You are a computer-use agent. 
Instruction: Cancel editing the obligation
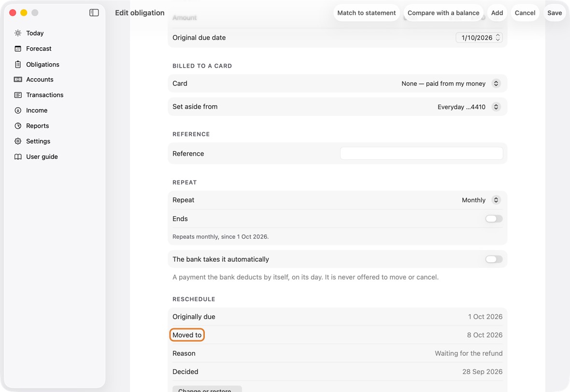click(x=525, y=13)
